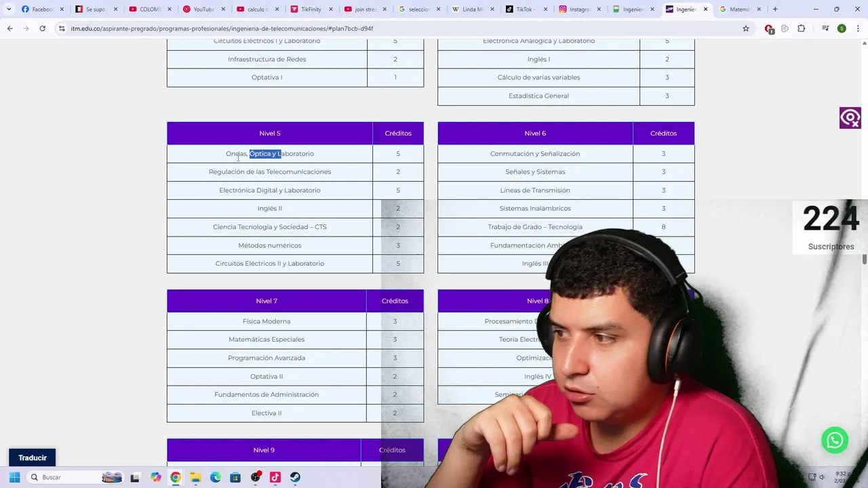Click 'Fundamentos de Administración' row
868x488 pixels.
tap(295, 394)
